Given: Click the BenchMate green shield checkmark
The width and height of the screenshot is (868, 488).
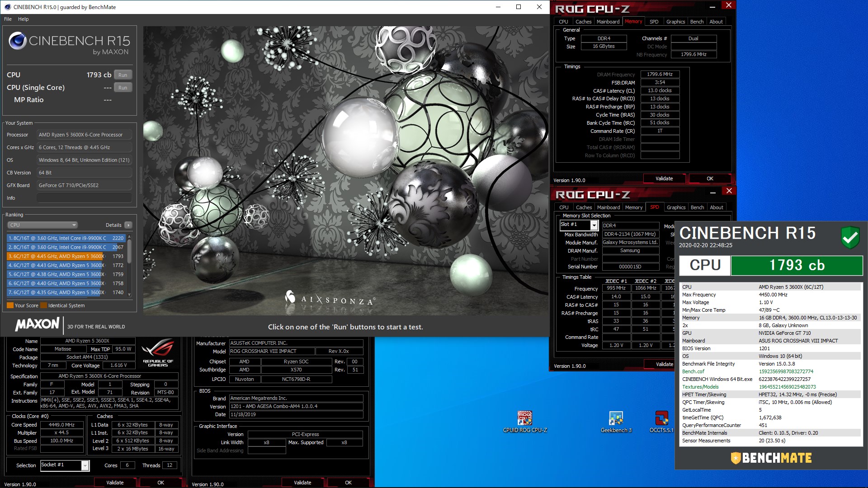Looking at the screenshot, I should click(850, 237).
